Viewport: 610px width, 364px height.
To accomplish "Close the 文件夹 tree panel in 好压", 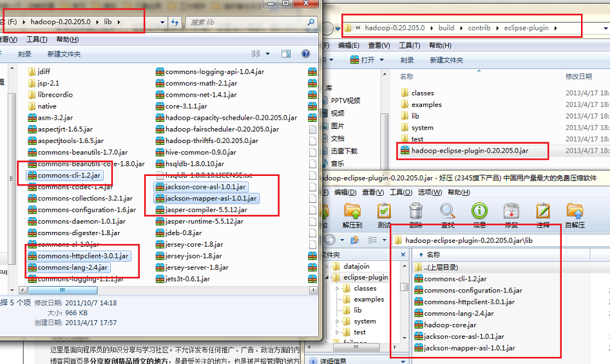I will tap(403, 254).
